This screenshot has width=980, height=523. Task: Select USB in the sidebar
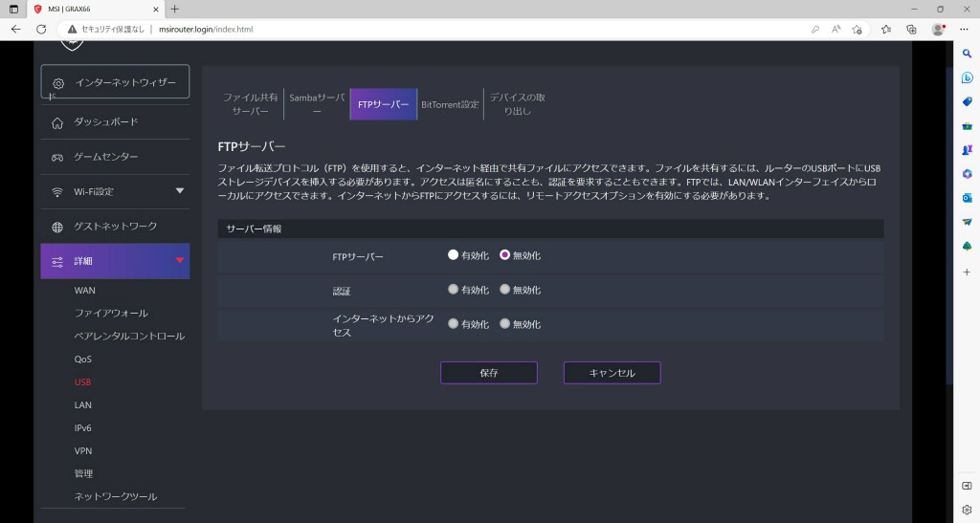click(x=82, y=381)
